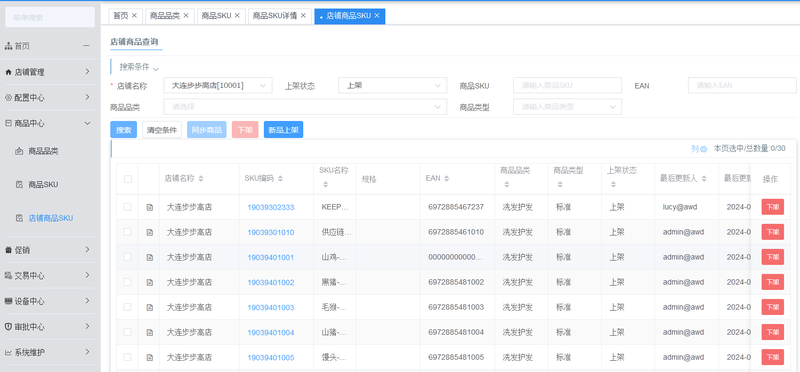Image resolution: width=800 pixels, height=372 pixels.
Task: Close the 商品SKU tab
Action: (x=237, y=16)
